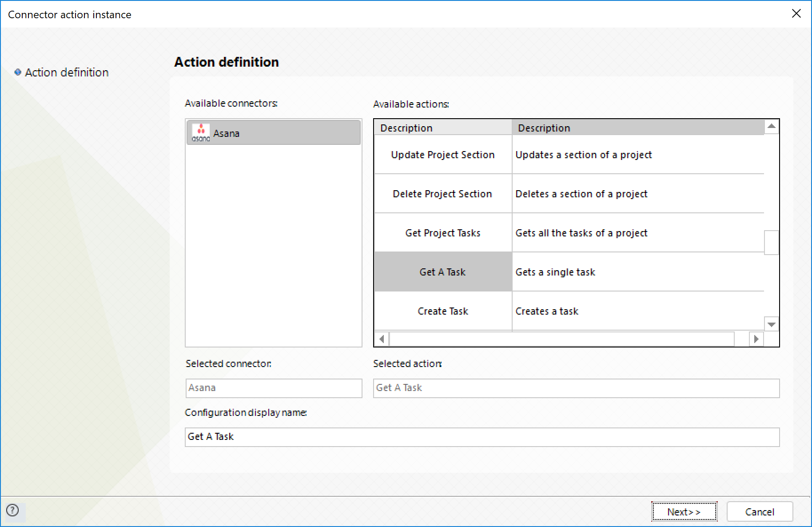Viewport: 812px width, 527px height.
Task: Close the Connector action instance dialog
Action: (x=796, y=14)
